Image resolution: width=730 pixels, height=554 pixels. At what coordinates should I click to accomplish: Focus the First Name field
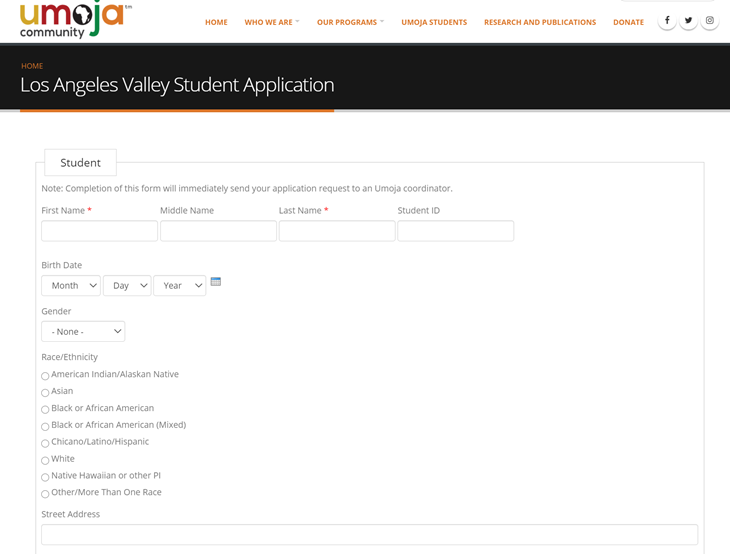tap(99, 231)
